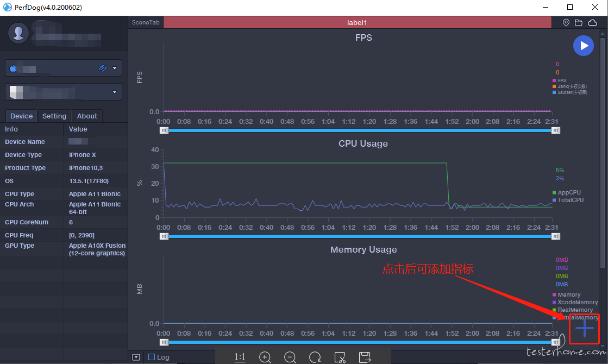Select the Device Name row label
Image resolution: width=608 pixels, height=364 pixels.
point(25,142)
